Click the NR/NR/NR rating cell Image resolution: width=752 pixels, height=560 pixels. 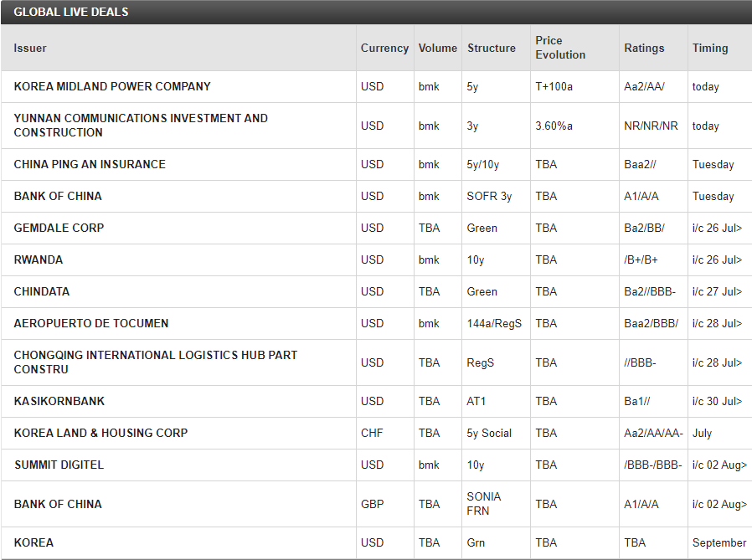click(651, 126)
